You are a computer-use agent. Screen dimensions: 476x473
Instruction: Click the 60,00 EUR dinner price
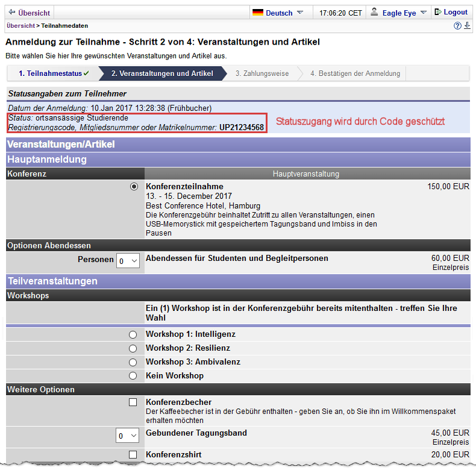(450, 258)
